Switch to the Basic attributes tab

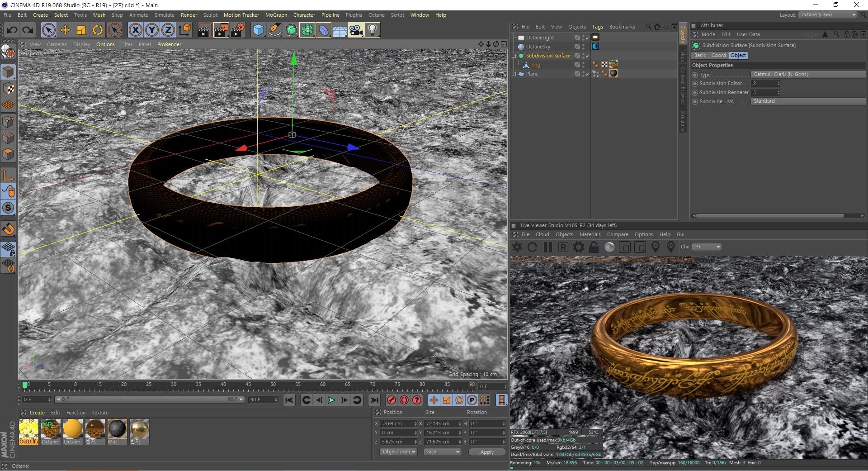700,56
